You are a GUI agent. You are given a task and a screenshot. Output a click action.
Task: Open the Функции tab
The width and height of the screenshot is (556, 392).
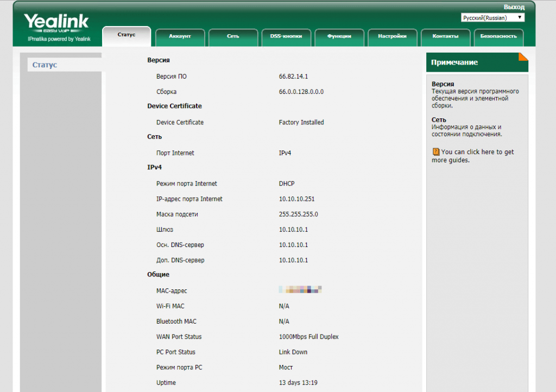(339, 36)
